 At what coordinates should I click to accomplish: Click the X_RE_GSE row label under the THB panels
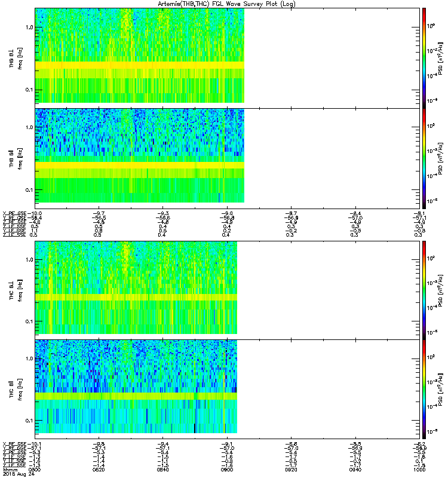[x=14, y=214]
